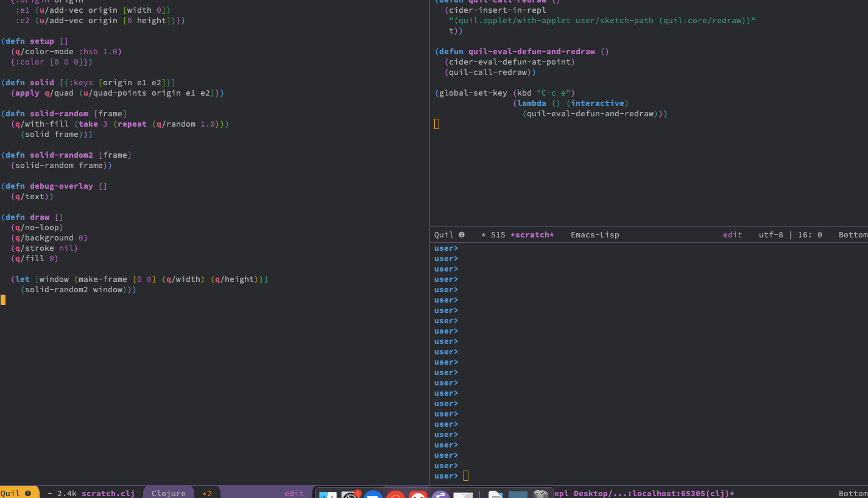Click the ':e1 (u/add-vec origin [width 0])' line
The image size is (868, 498).
pos(93,10)
